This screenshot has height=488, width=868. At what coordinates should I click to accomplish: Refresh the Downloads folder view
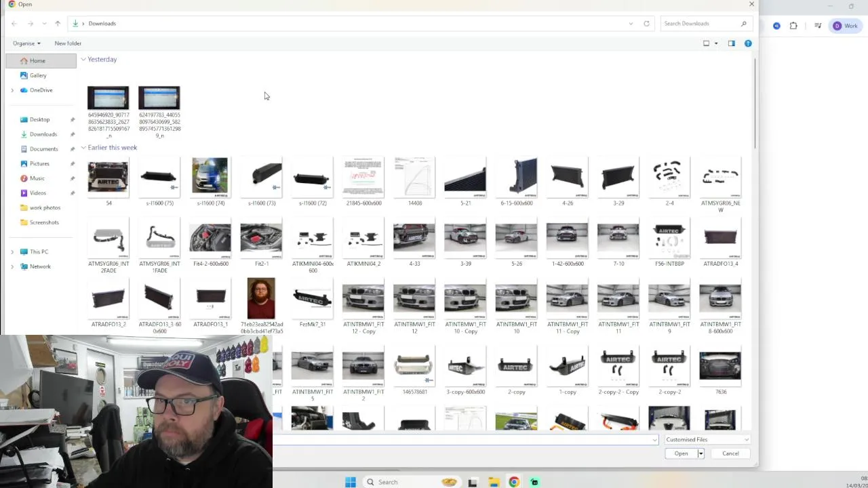(x=646, y=24)
